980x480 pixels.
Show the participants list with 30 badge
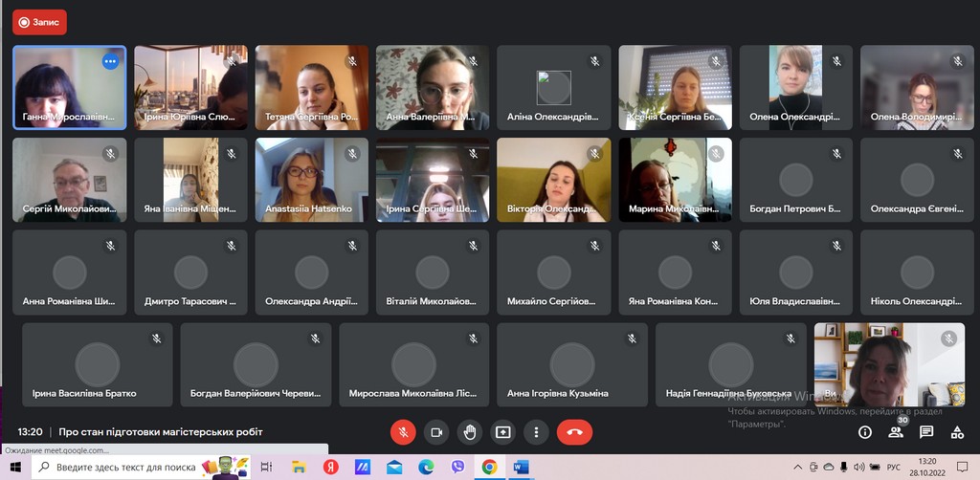[x=896, y=432]
